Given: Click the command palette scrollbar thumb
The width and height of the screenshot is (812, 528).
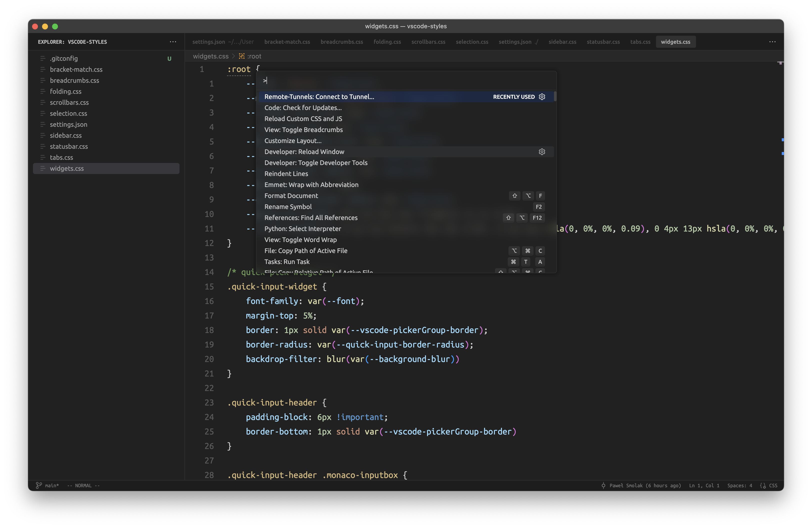Looking at the screenshot, I should pos(555,96).
